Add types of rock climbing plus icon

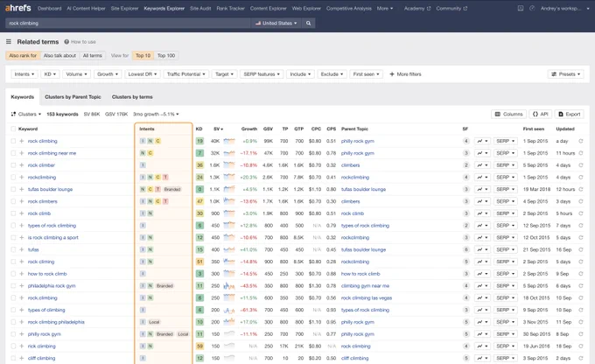pos(22,226)
